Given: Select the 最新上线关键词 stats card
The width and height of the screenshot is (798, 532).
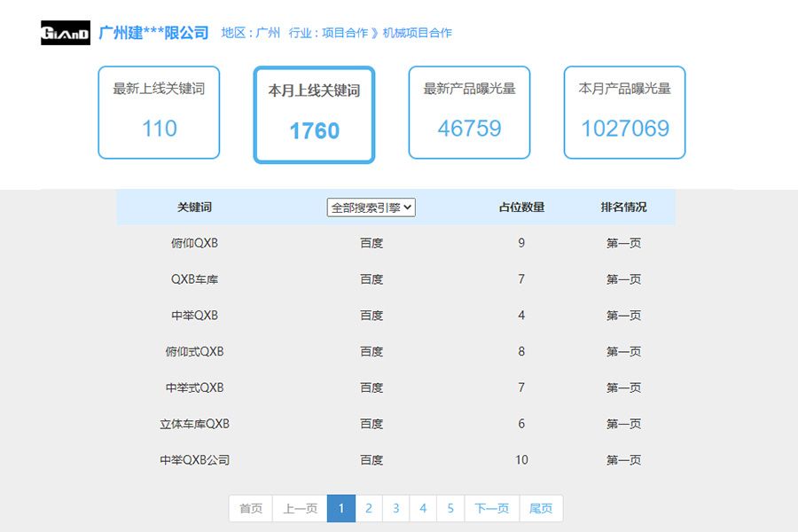Looking at the screenshot, I should click(158, 112).
